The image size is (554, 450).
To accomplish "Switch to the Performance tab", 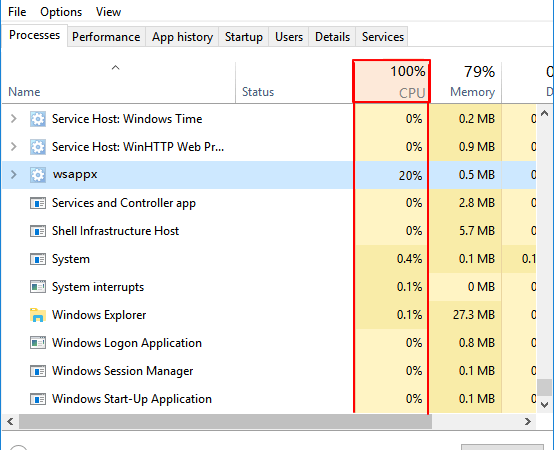I will [106, 37].
